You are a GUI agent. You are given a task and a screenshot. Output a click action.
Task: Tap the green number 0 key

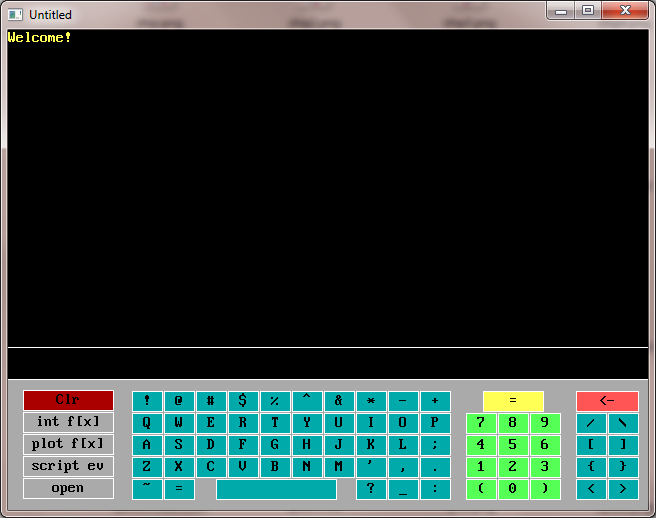click(x=513, y=490)
